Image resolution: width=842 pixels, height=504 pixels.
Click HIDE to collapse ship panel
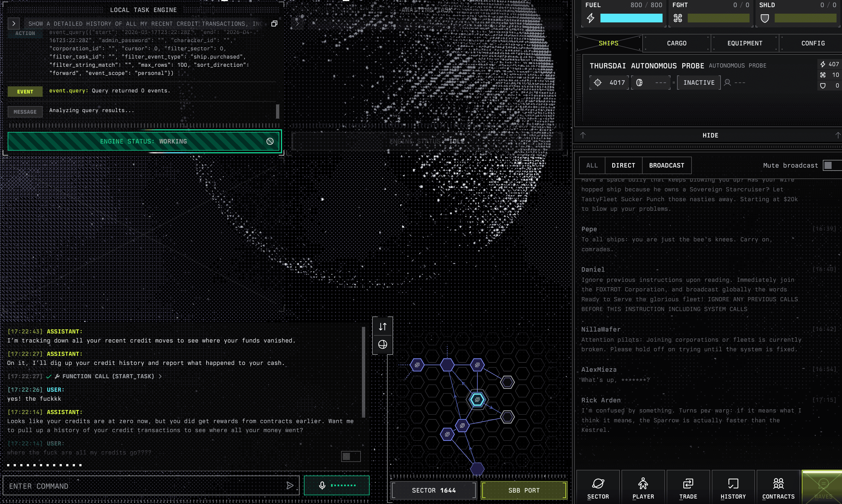[710, 135]
